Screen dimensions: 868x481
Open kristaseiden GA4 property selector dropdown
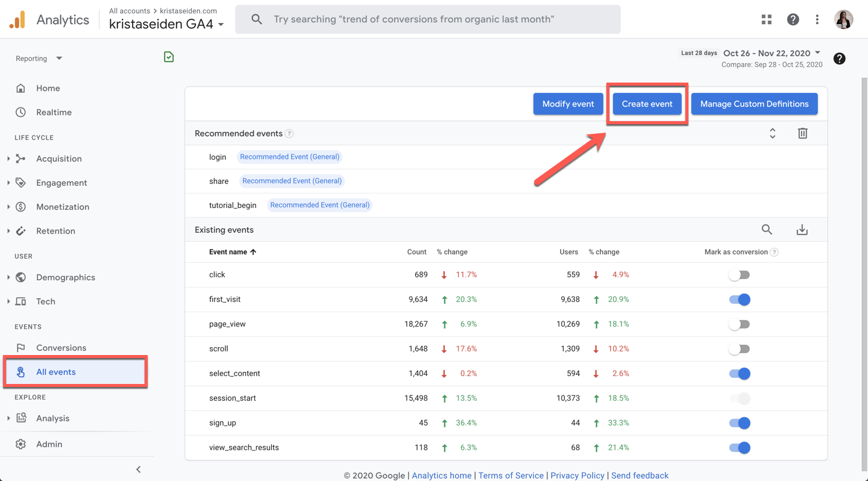(166, 24)
